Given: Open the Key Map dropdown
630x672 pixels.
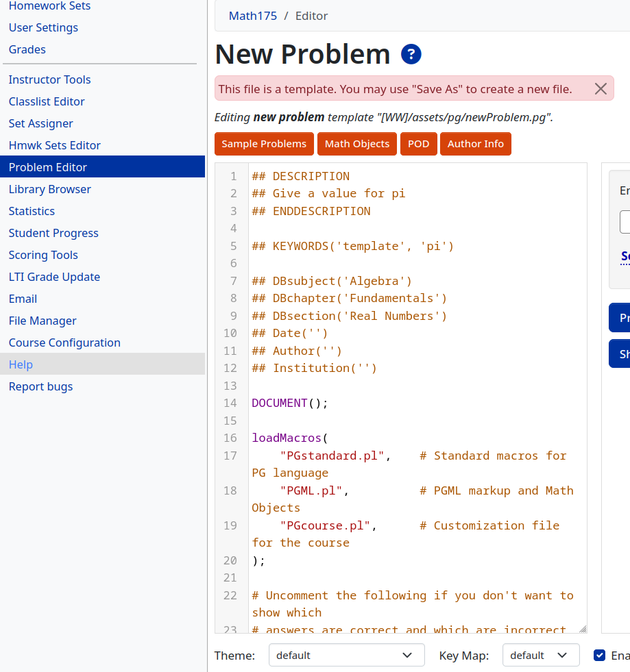Looking at the screenshot, I should point(540,655).
